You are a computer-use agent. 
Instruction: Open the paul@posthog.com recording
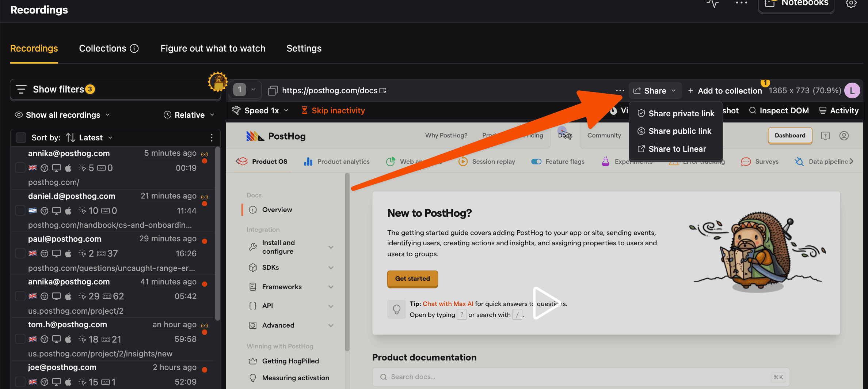coord(113,253)
